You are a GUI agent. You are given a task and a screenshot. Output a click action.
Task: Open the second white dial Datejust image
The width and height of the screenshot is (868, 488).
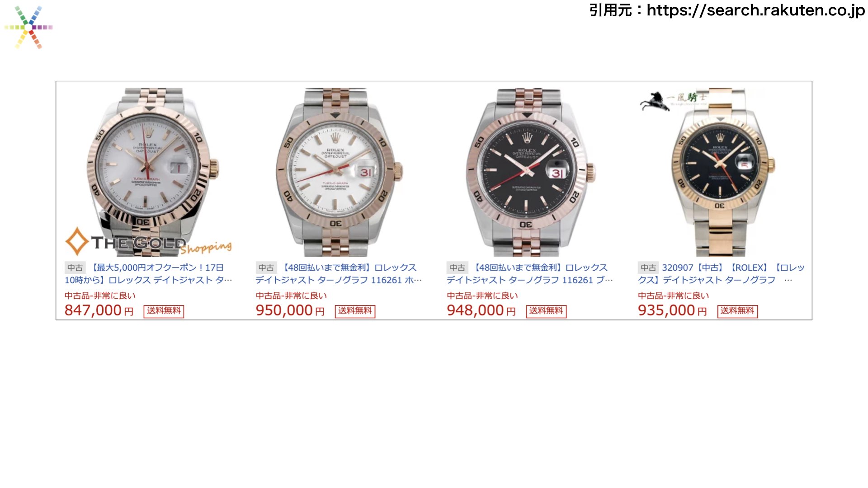coord(339,172)
